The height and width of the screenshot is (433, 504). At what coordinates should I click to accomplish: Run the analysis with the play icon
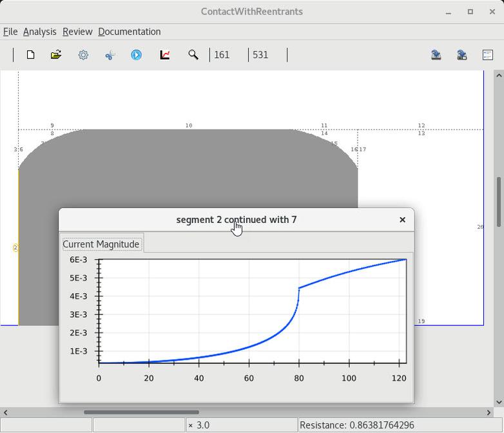point(136,55)
